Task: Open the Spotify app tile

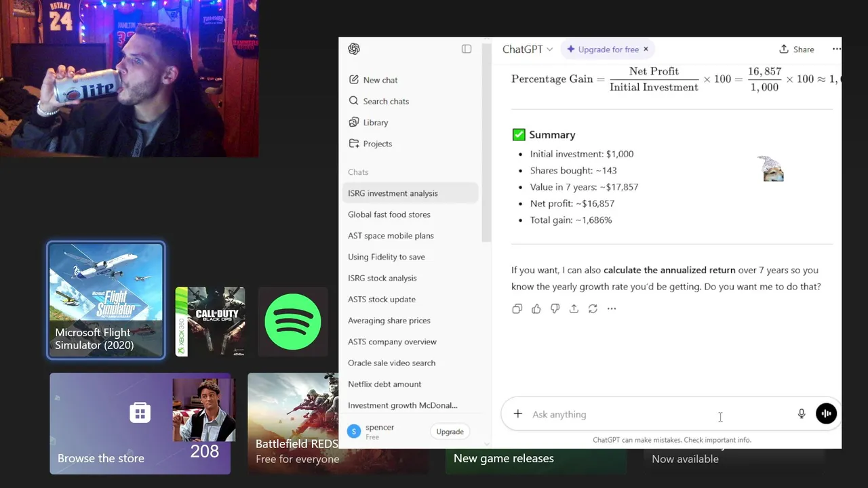Action: [x=293, y=321]
